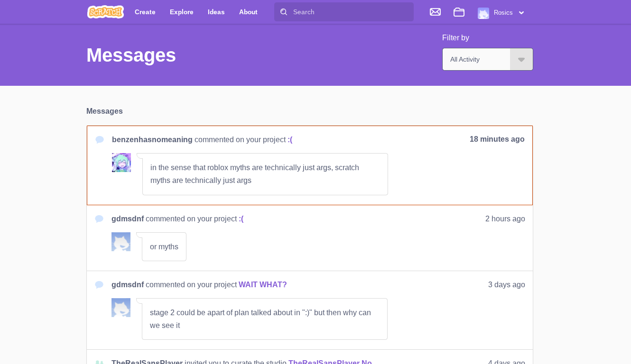631x364 pixels.
Task: Click the gray arrow button on the filter selector
Action: pyautogui.click(x=521, y=59)
